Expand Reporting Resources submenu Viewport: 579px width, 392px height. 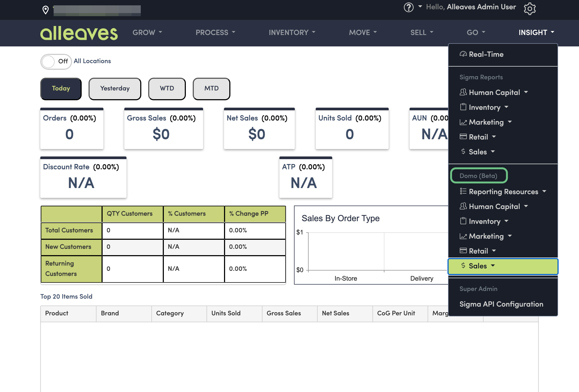click(x=503, y=191)
